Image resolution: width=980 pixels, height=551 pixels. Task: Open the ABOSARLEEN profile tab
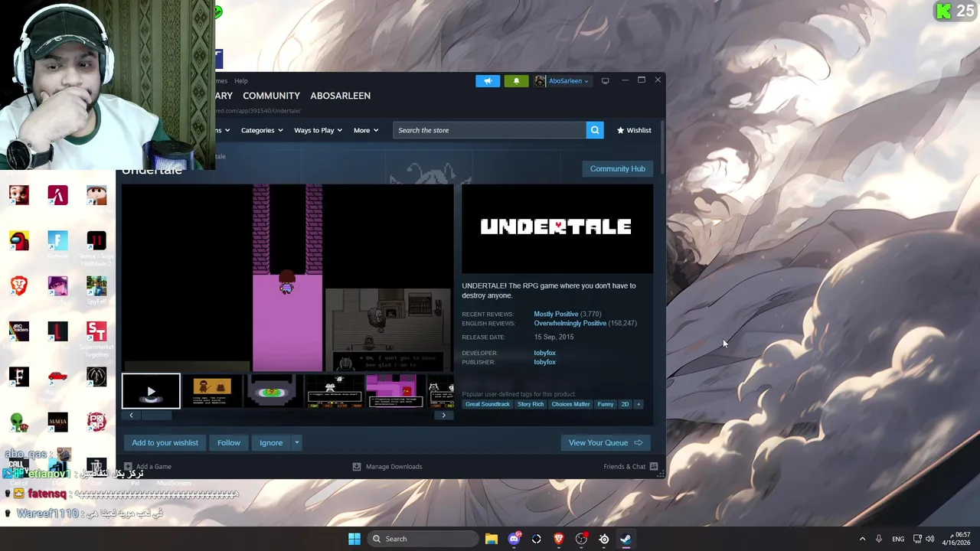[340, 96]
